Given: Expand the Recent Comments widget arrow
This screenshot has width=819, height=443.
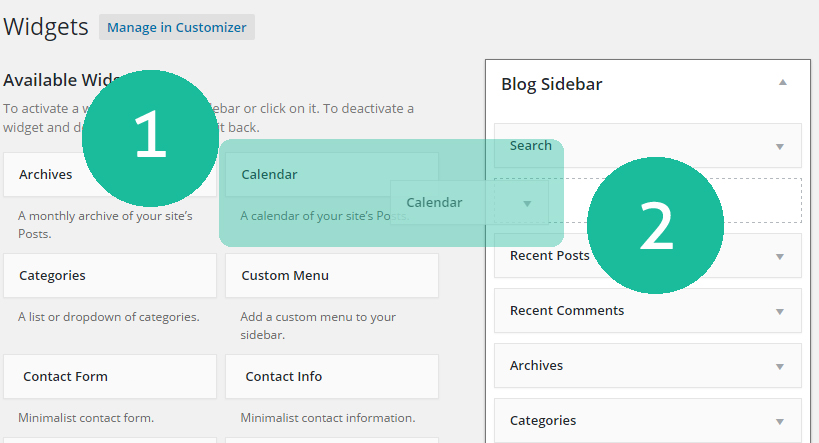Looking at the screenshot, I should tap(780, 311).
